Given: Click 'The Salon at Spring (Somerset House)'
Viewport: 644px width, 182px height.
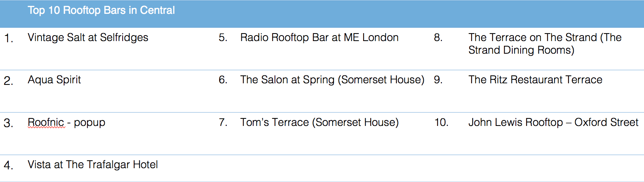Looking at the screenshot, I should tap(332, 80).
